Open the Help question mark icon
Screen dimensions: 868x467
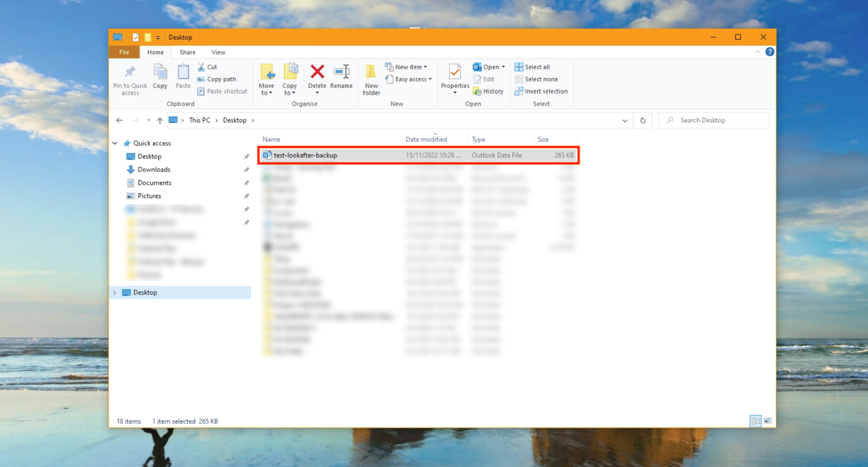click(770, 52)
